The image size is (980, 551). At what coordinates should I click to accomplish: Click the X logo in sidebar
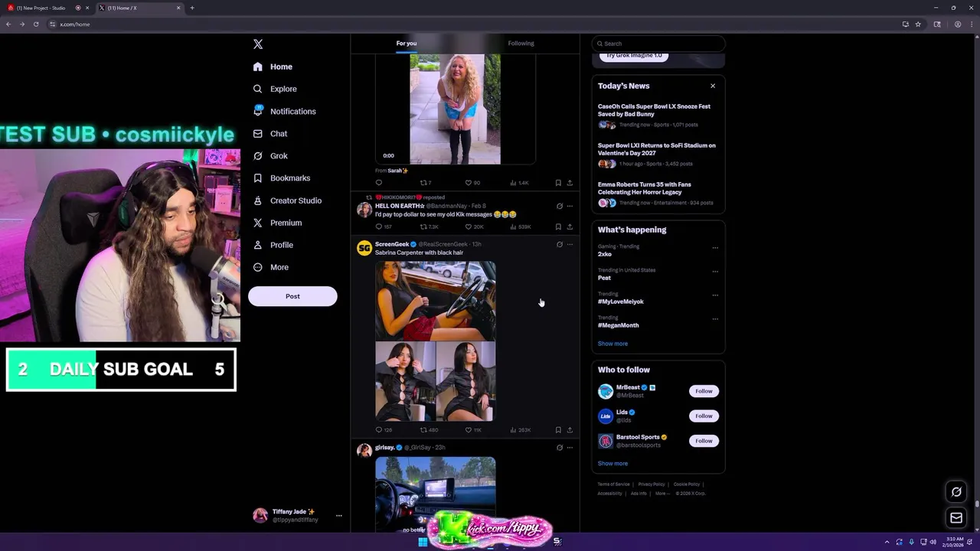(258, 44)
